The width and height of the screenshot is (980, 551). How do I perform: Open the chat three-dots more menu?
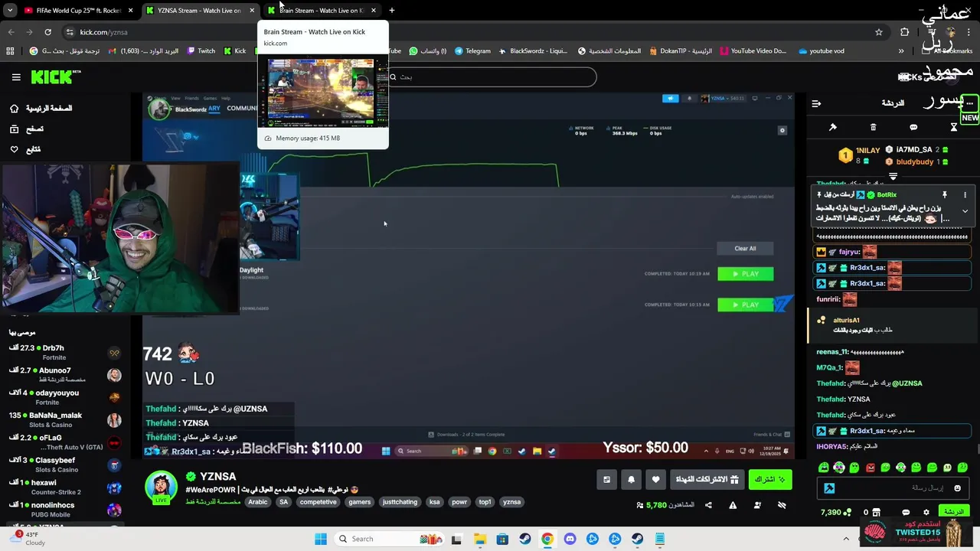tap(969, 103)
